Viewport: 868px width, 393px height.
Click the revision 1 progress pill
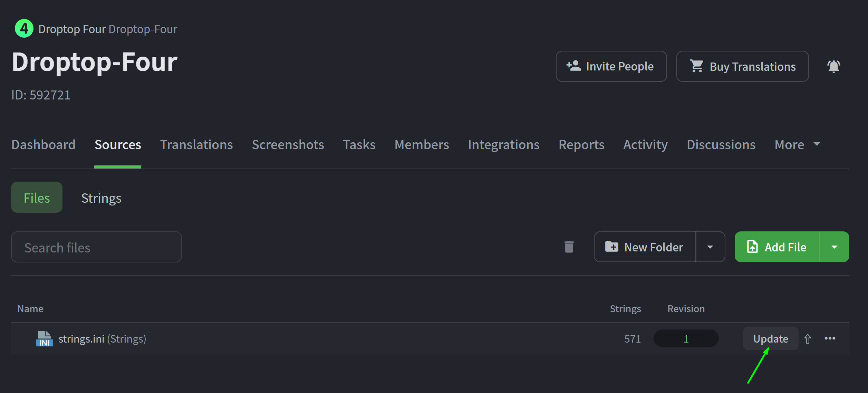pos(686,339)
